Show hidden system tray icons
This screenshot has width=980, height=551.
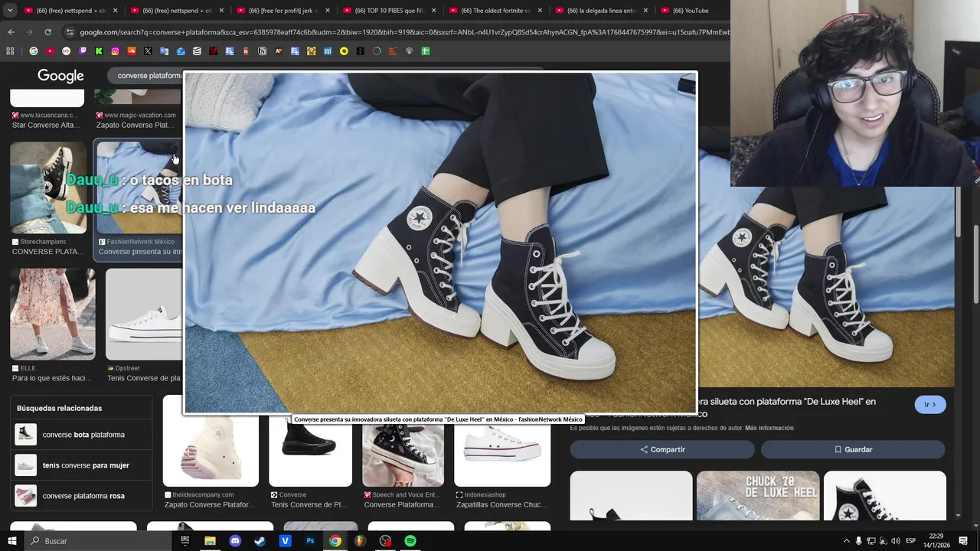click(846, 541)
